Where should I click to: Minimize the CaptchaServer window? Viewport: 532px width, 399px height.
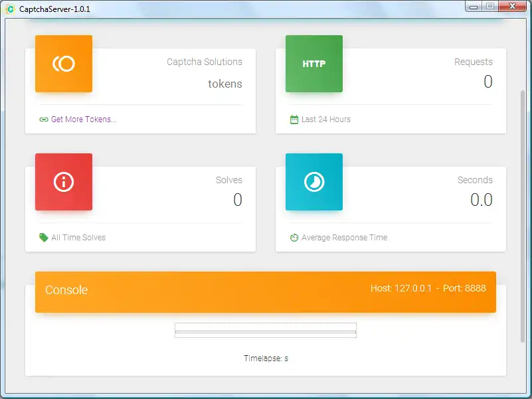(x=474, y=7)
